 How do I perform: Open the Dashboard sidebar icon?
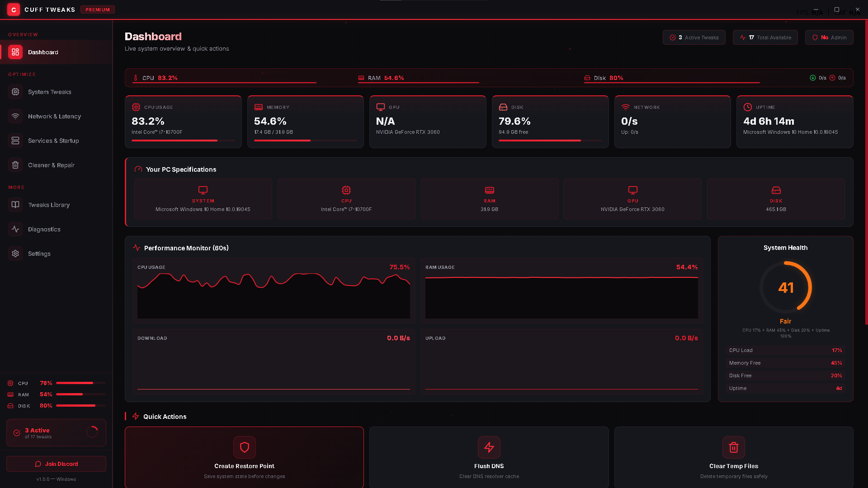click(x=15, y=52)
